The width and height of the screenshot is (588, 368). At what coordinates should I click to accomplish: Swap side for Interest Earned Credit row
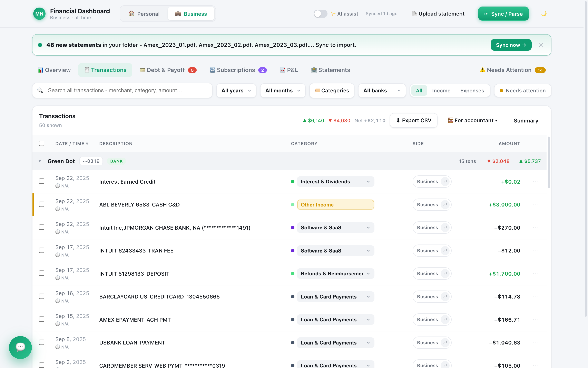pyautogui.click(x=445, y=182)
